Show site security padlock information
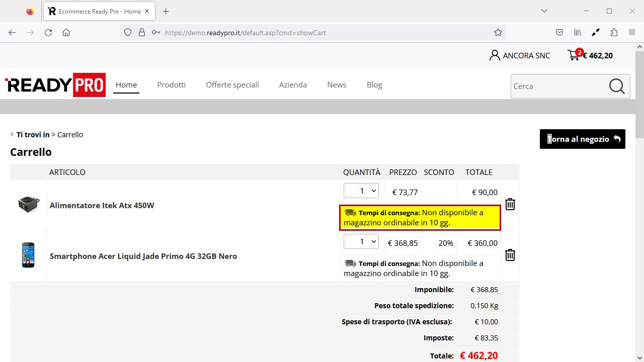This screenshot has height=362, width=644. click(142, 33)
